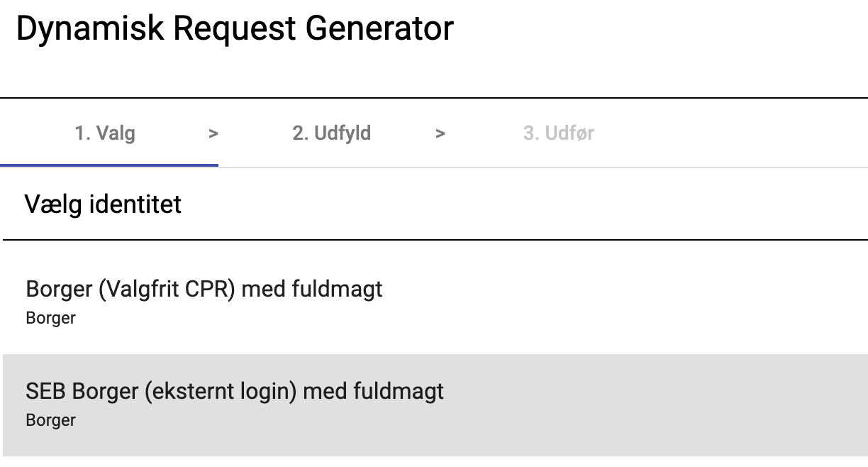
Task: Click the empty step bar right of Udfør
Action: tap(730, 133)
